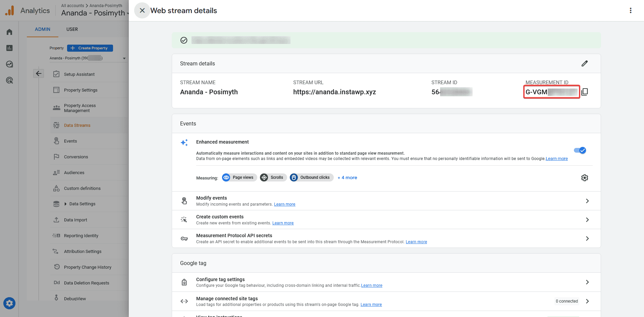Expand the Data Settings tree item
Image resolution: width=644 pixels, height=317 pixels.
tap(65, 204)
